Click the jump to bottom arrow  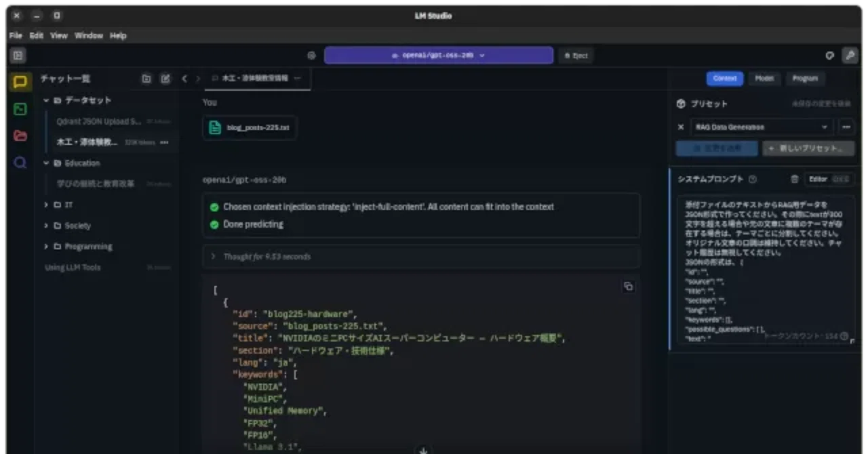[423, 449]
